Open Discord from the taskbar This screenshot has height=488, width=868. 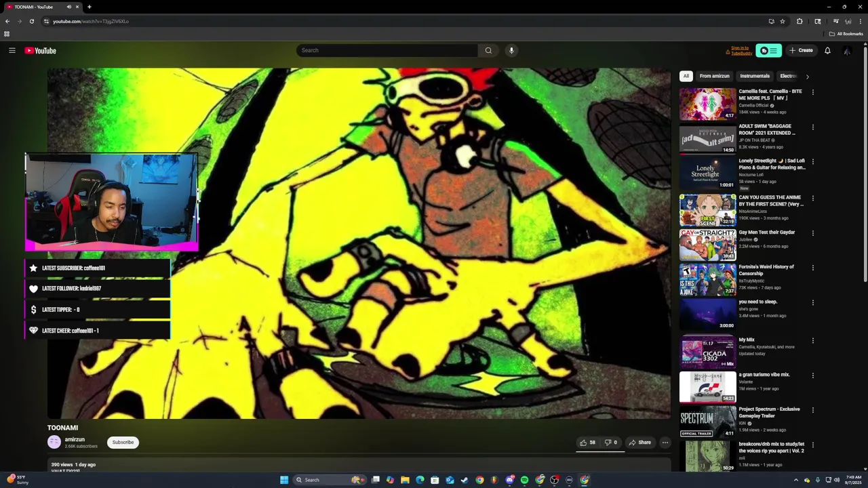click(509, 480)
